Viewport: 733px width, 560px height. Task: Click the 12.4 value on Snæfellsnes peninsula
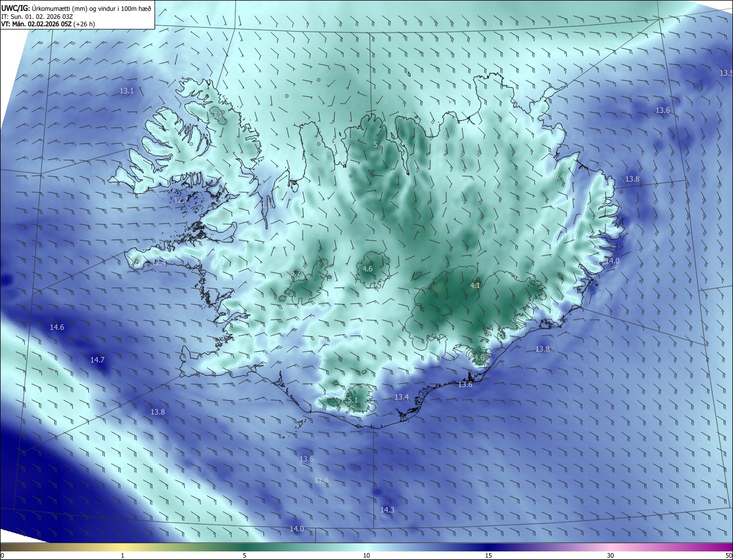tap(160, 262)
